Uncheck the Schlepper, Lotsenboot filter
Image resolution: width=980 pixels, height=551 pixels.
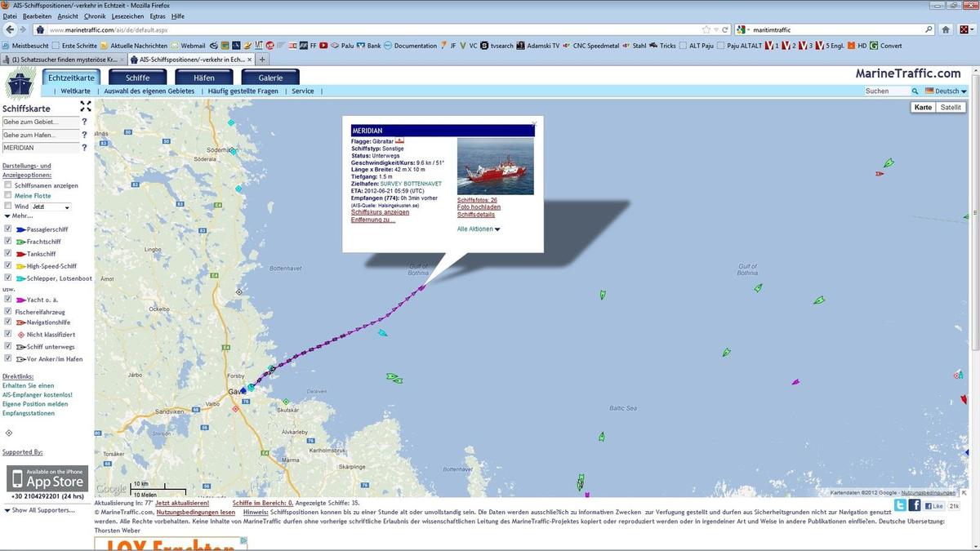8,278
